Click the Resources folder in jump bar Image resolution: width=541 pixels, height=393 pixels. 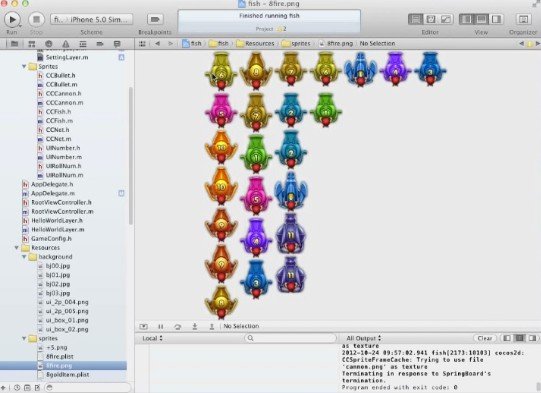(255, 43)
